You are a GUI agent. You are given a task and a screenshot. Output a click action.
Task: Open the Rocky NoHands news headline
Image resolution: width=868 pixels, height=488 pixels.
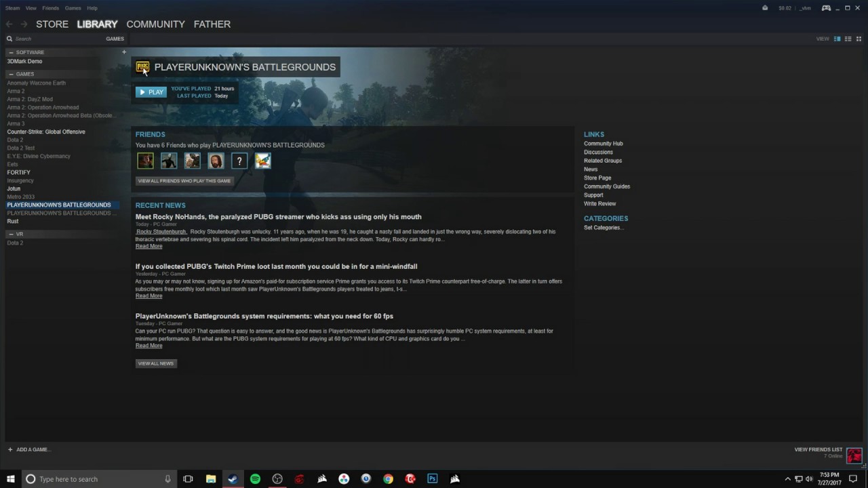coord(278,217)
